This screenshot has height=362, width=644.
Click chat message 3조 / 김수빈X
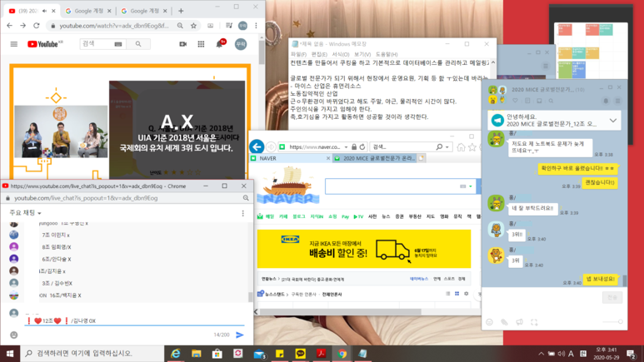click(57, 283)
